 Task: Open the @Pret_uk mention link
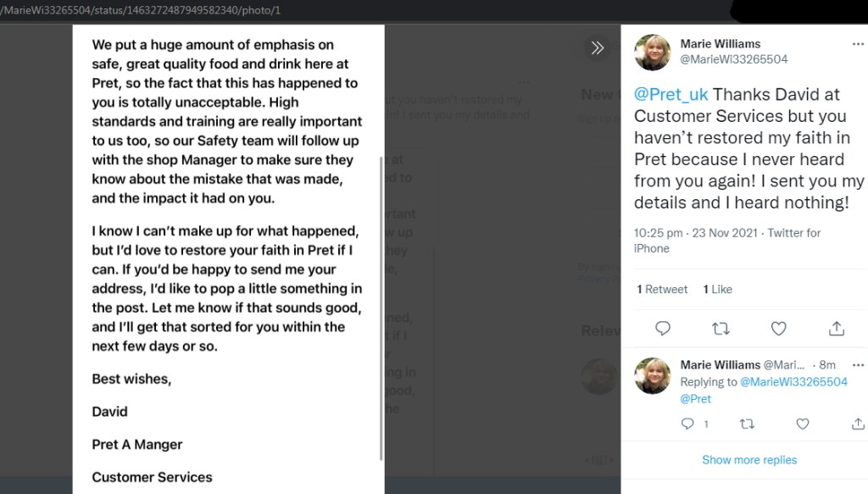(x=670, y=94)
